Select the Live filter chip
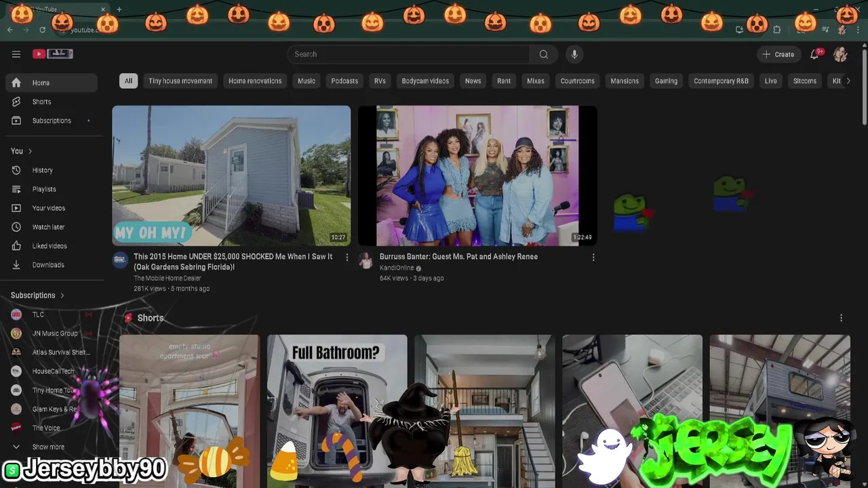 click(771, 81)
